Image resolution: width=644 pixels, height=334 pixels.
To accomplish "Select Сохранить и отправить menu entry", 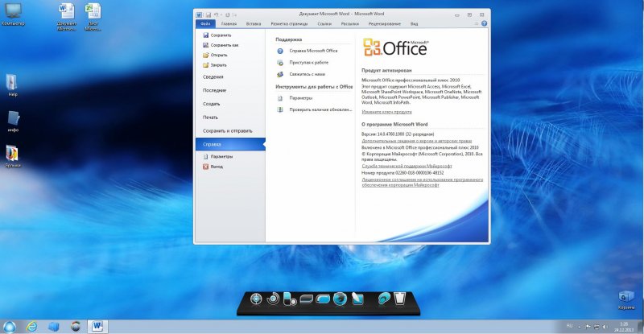I will click(228, 131).
